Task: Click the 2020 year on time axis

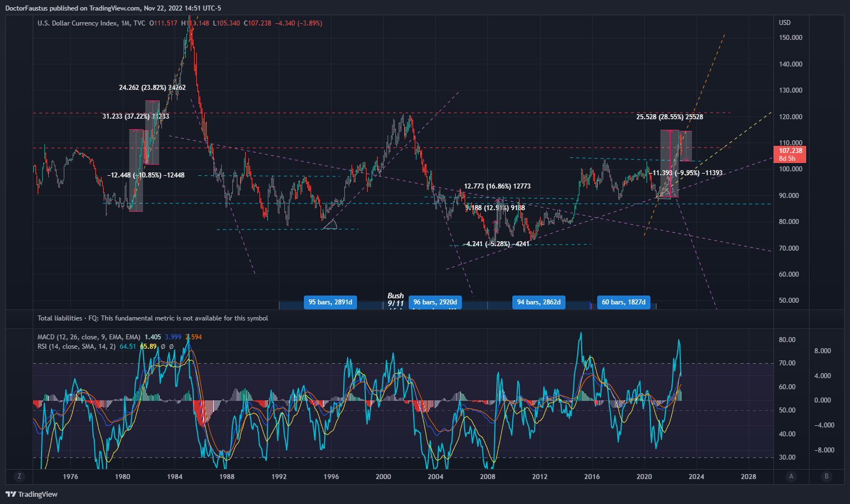Action: pos(644,477)
